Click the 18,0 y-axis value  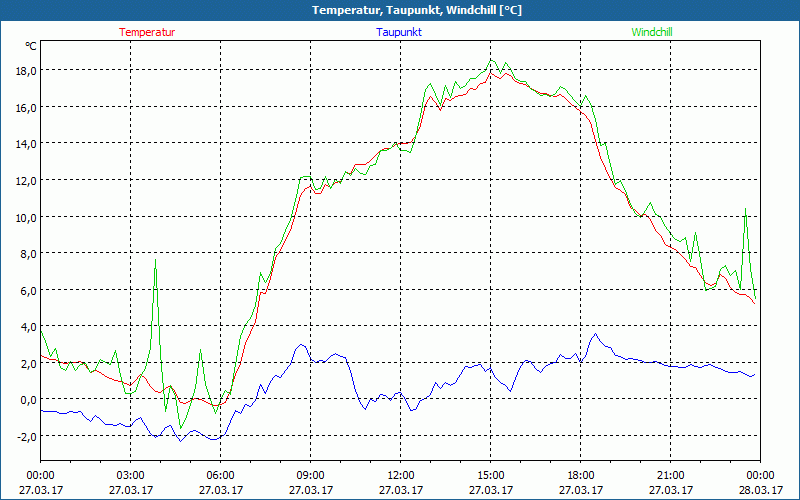[26, 70]
